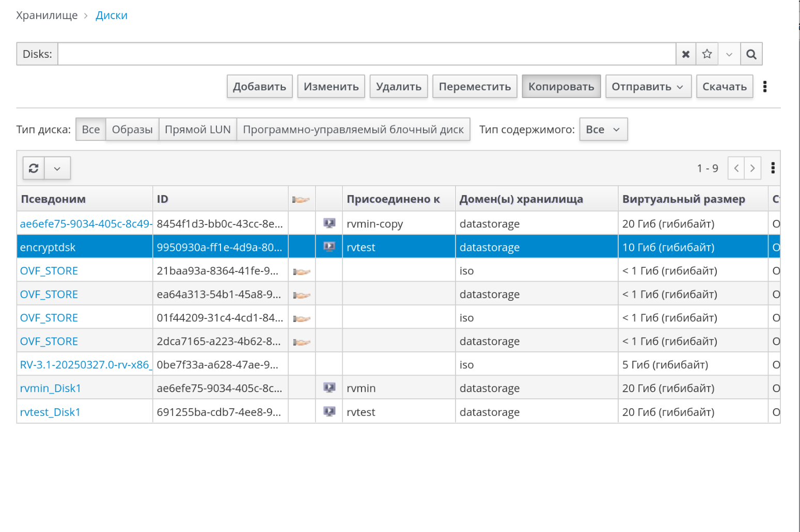Click the Диски breadcrumb link
The width and height of the screenshot is (800, 532).
click(x=112, y=15)
